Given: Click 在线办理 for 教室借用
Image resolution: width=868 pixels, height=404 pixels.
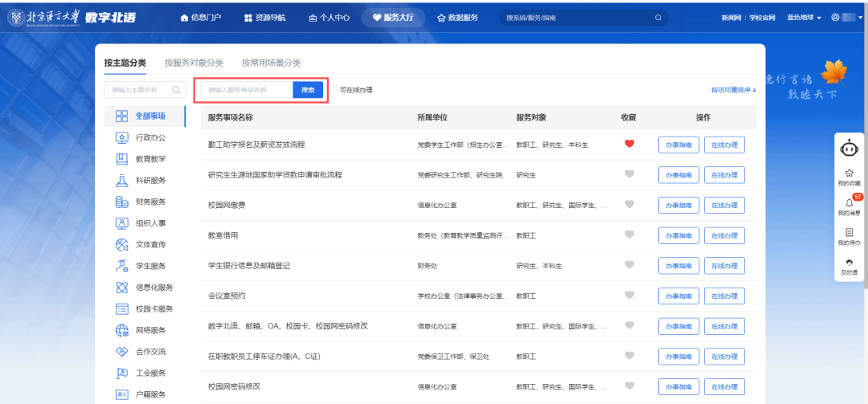Looking at the screenshot, I should (724, 235).
